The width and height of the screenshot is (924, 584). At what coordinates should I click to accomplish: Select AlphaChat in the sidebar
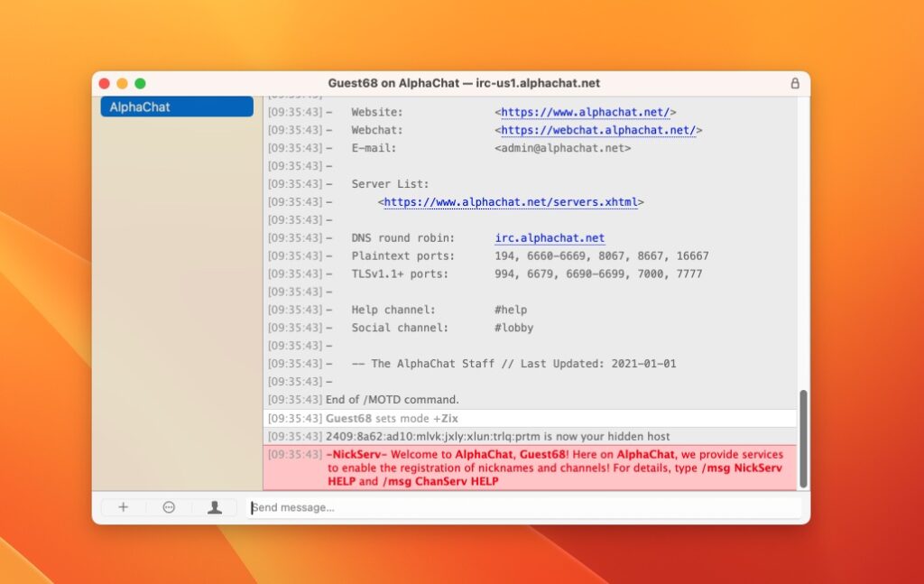pyautogui.click(x=176, y=107)
